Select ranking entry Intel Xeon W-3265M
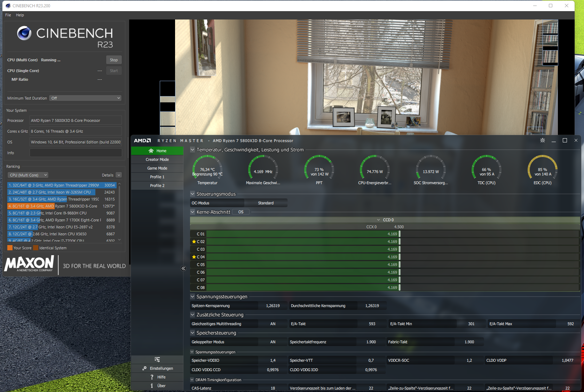584x392 pixels. (x=62, y=192)
